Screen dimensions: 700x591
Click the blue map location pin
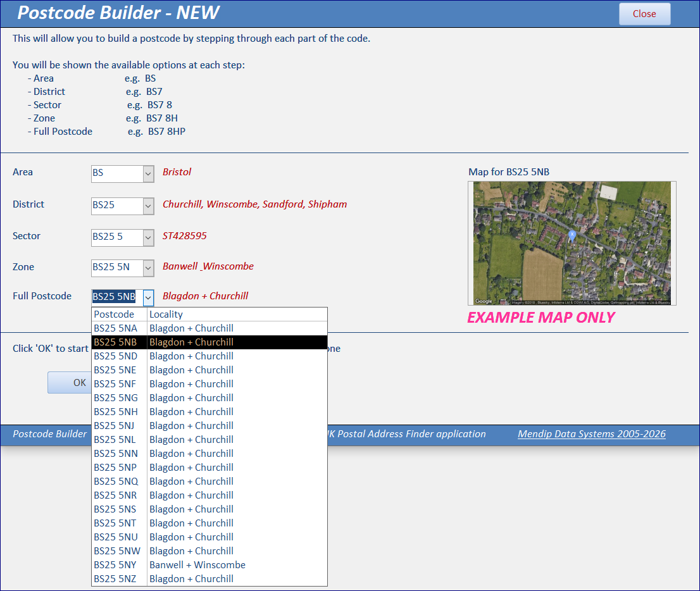(572, 235)
